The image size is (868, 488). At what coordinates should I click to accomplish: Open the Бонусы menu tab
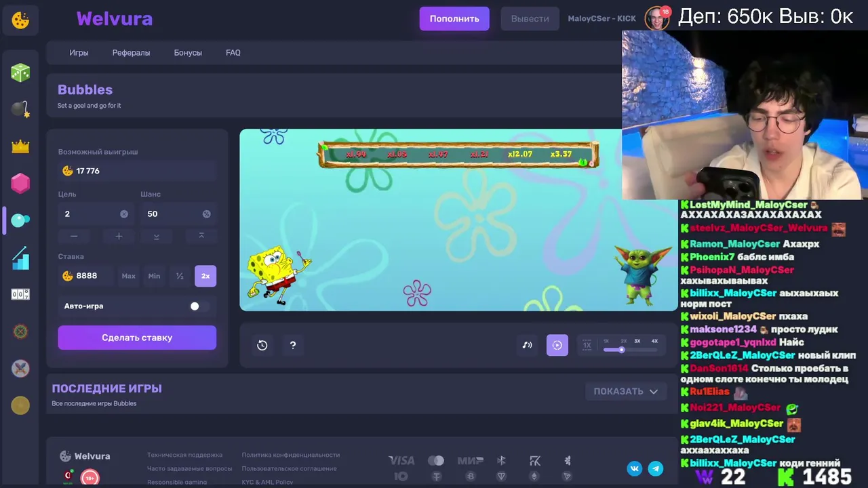tap(188, 53)
